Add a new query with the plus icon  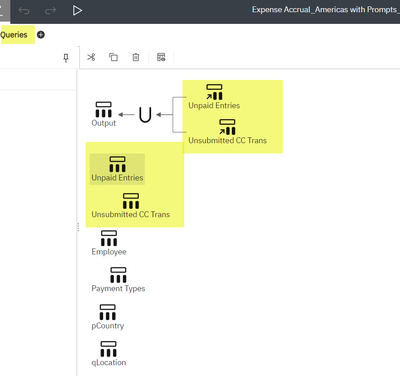pos(41,35)
